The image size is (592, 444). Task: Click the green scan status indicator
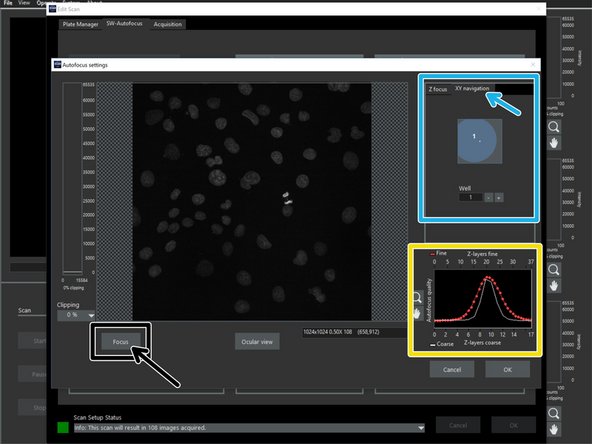[63, 427]
